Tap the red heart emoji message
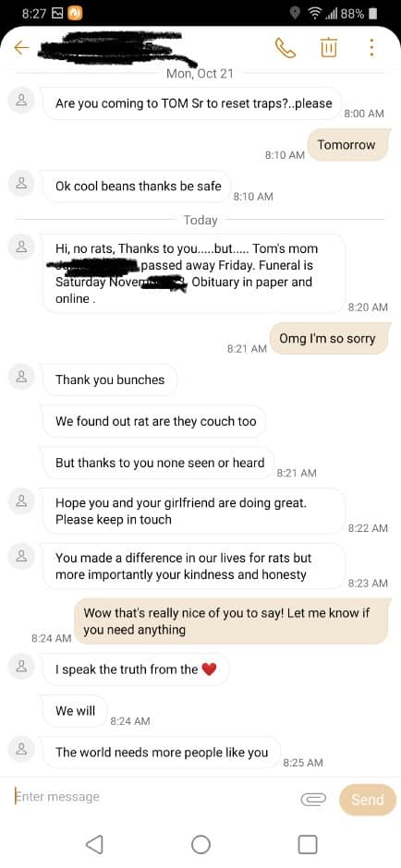Viewport: 401px width, 868px height. tap(135, 669)
